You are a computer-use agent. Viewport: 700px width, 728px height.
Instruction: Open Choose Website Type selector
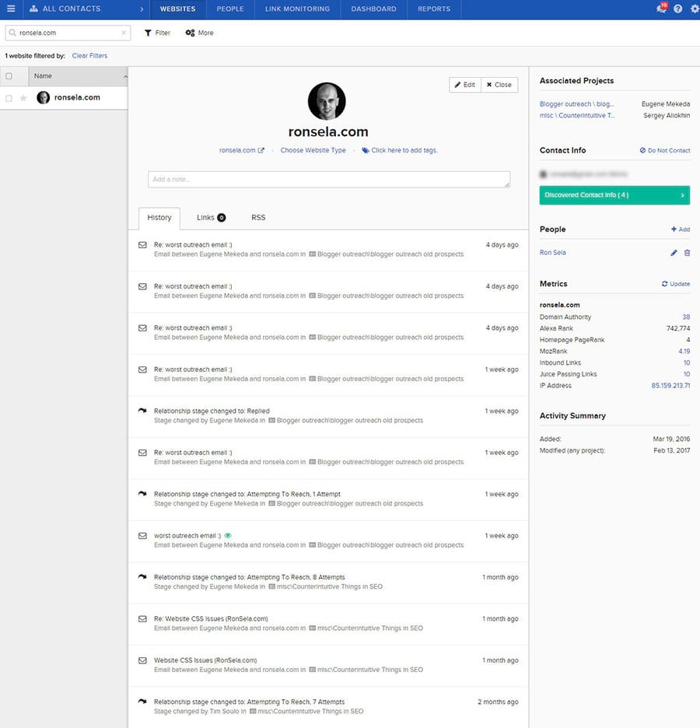tap(313, 150)
